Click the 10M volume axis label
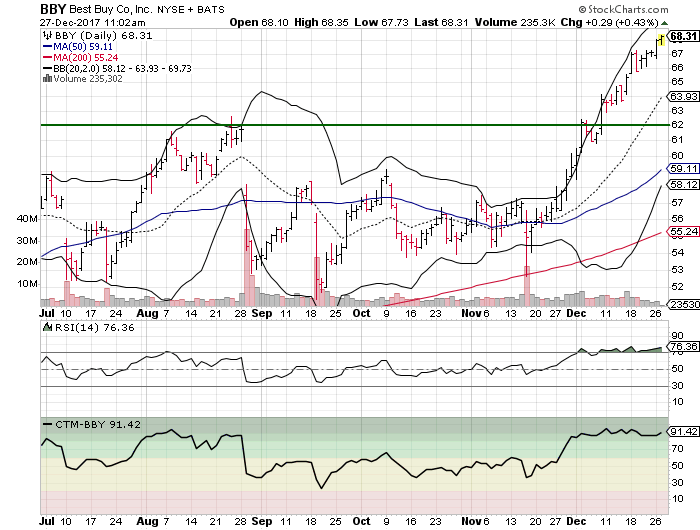This screenshot has width=700, height=530. pos(28,284)
